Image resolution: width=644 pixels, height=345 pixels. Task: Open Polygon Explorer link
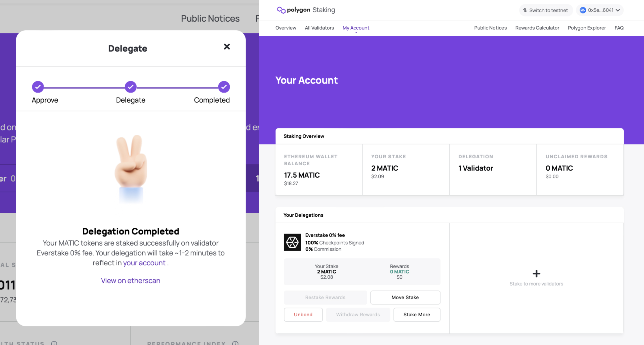[587, 28]
